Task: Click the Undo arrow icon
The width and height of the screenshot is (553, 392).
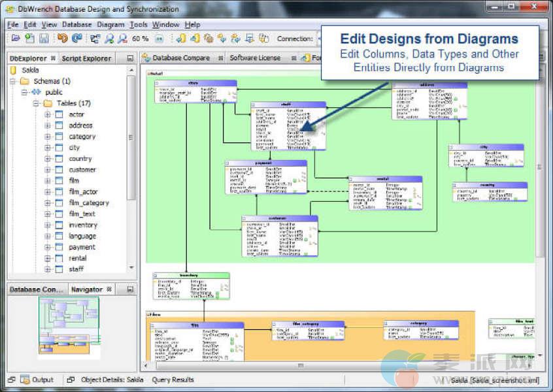Action: coord(63,39)
